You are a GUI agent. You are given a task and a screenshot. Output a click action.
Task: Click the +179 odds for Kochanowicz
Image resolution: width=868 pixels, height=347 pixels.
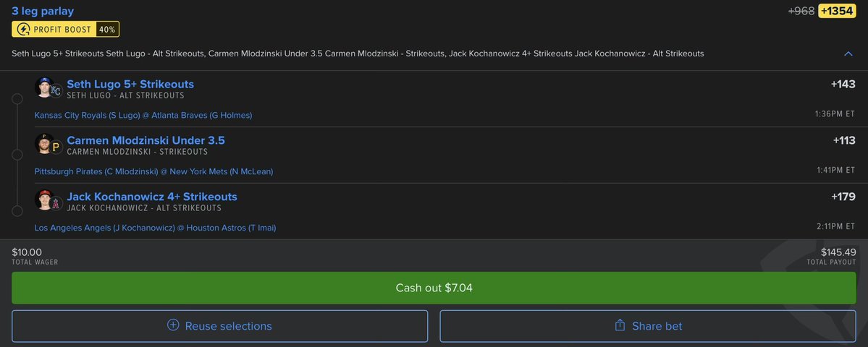pos(843,197)
